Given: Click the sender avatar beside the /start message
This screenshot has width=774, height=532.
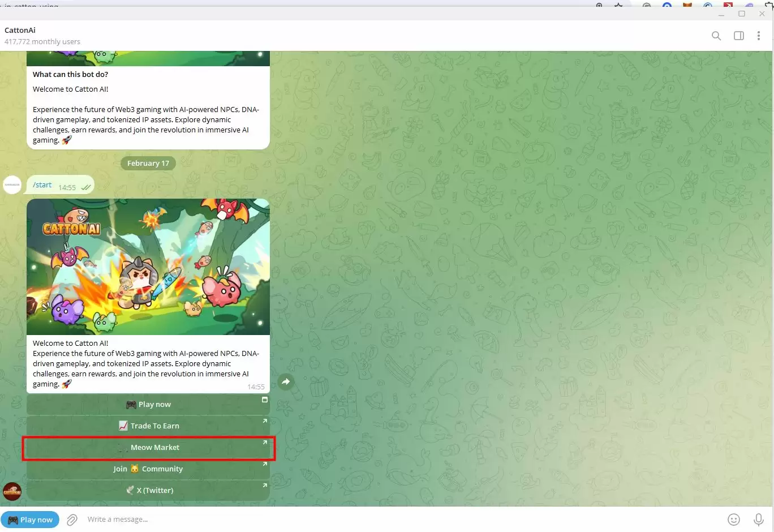Looking at the screenshot, I should pyautogui.click(x=12, y=185).
